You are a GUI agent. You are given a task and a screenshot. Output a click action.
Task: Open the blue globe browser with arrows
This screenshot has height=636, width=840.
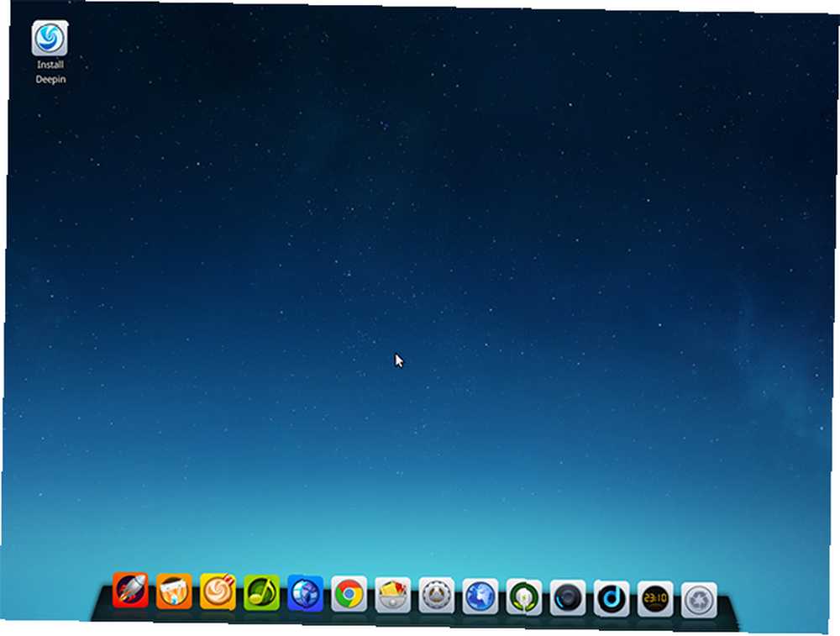(x=306, y=593)
